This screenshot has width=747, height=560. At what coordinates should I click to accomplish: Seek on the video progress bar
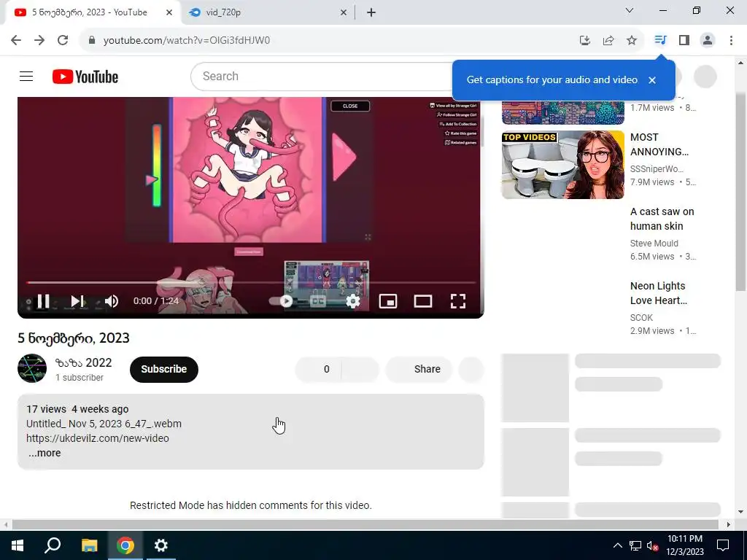251,282
